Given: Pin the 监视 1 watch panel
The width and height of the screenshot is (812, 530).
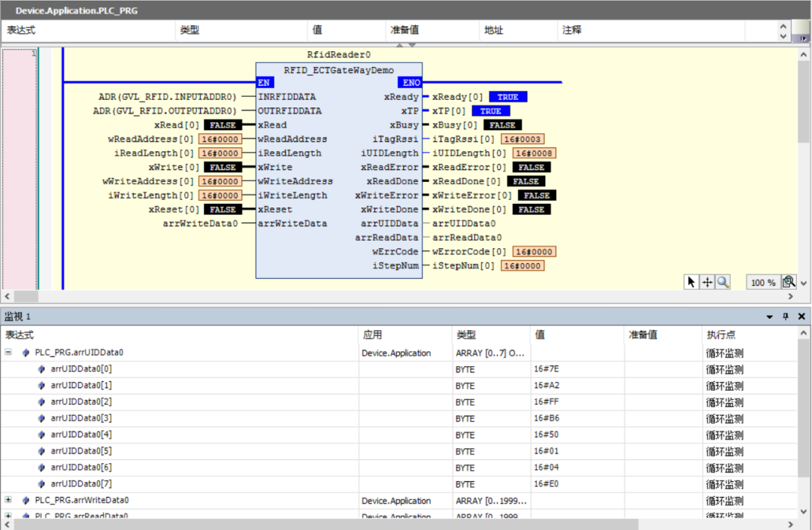Looking at the screenshot, I should pos(786,316).
